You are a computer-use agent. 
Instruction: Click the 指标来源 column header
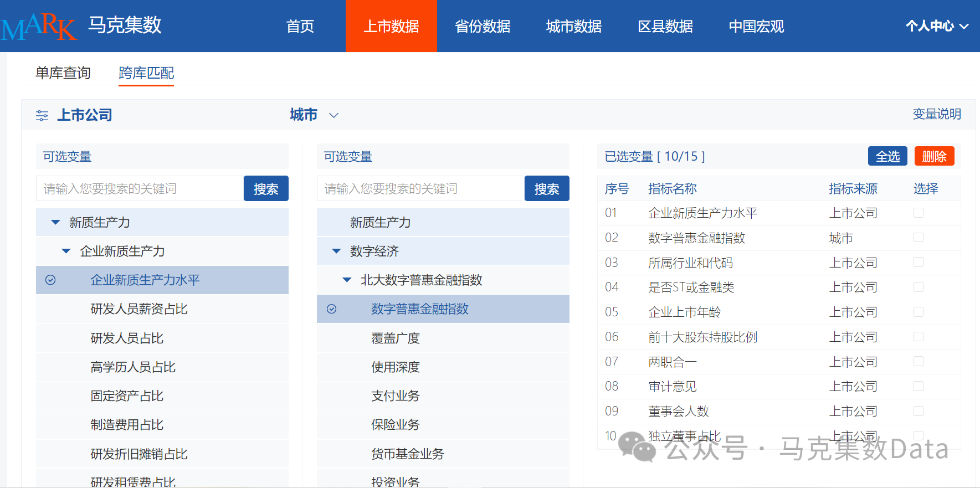853,189
